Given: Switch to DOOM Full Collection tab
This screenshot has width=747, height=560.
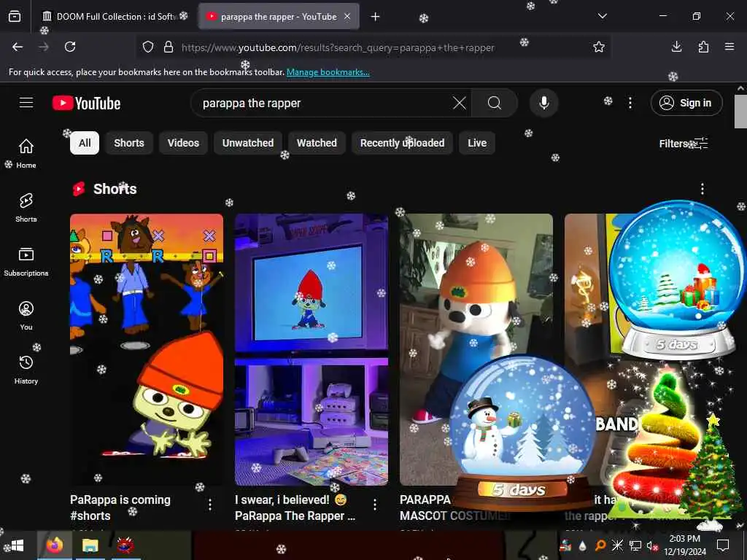Looking at the screenshot, I should click(115, 17).
